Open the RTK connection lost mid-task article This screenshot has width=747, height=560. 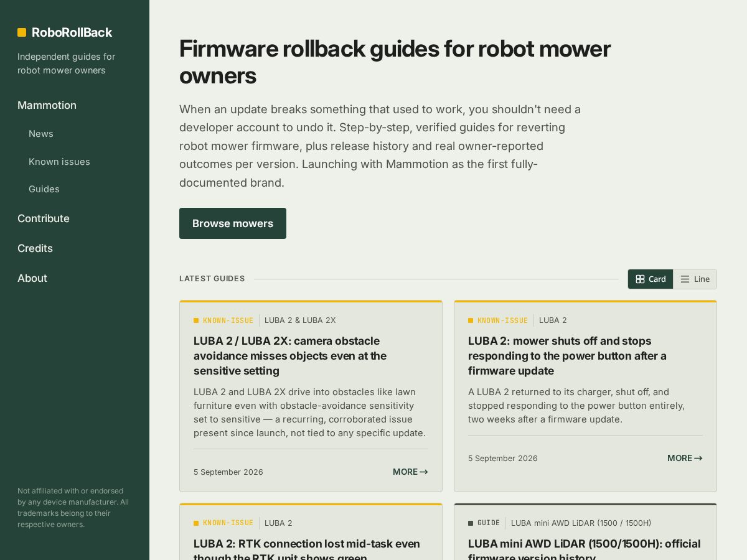(x=307, y=551)
